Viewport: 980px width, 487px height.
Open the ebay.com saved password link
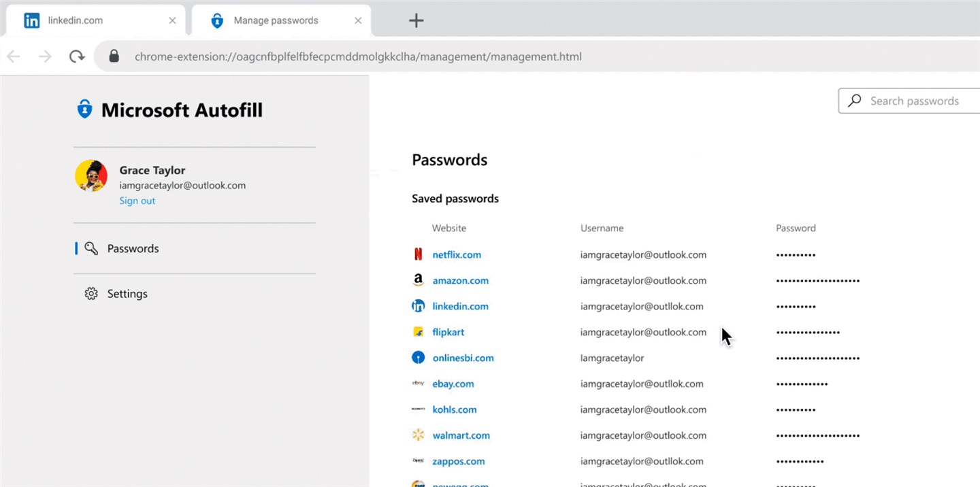point(453,384)
